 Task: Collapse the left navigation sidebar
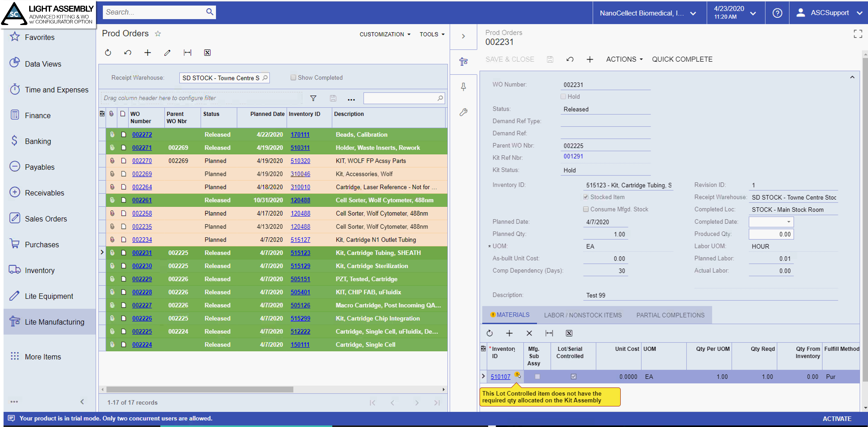point(82,401)
